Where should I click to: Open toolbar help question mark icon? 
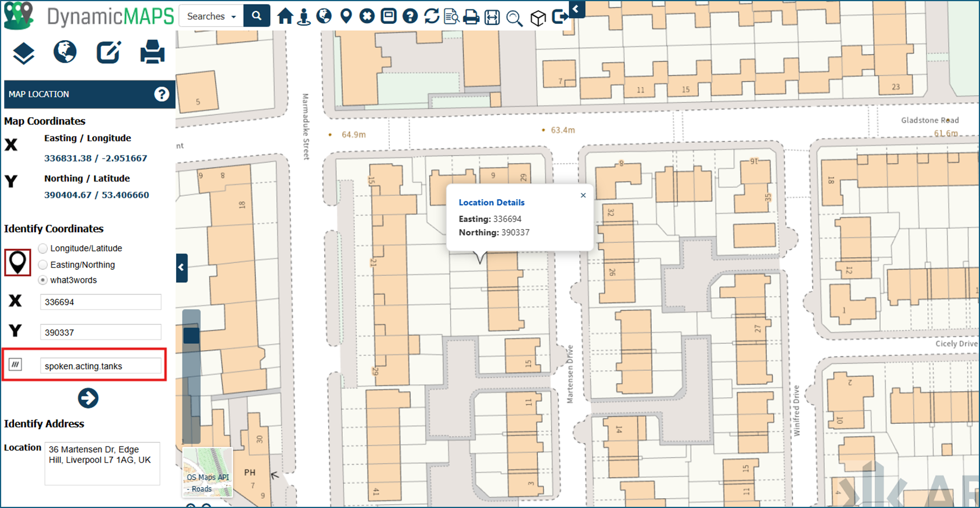410,16
